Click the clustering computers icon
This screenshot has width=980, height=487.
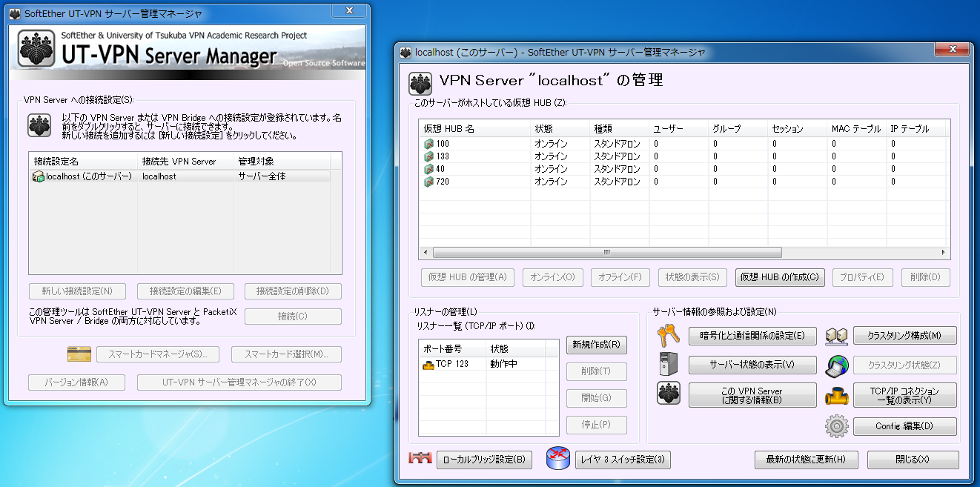[x=836, y=336]
